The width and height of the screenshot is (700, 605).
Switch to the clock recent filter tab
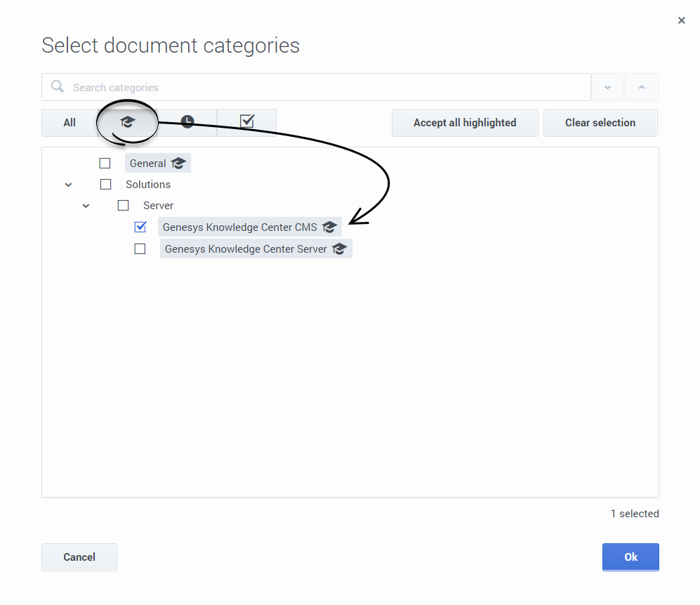[x=187, y=122]
